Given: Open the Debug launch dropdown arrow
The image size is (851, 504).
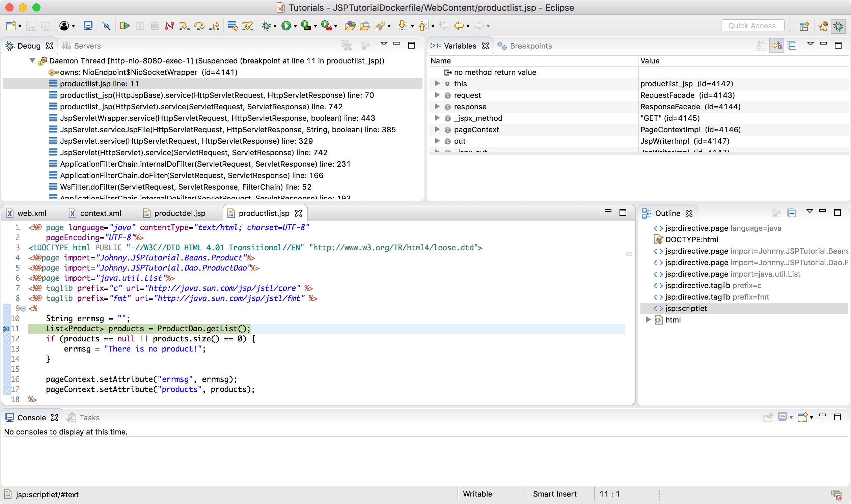Looking at the screenshot, I should click(x=275, y=26).
